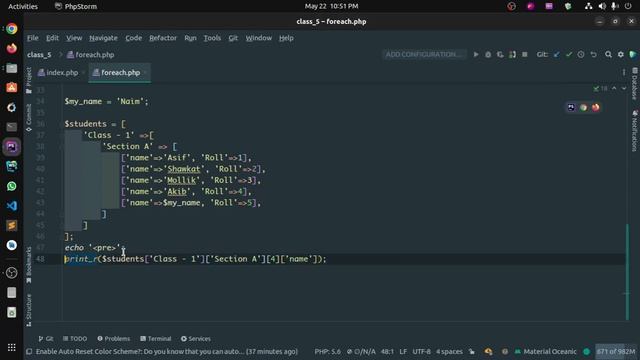Toggle tool window quick access in status bar corner
Image resolution: width=640 pixels, height=360 pixels.
click(29, 351)
